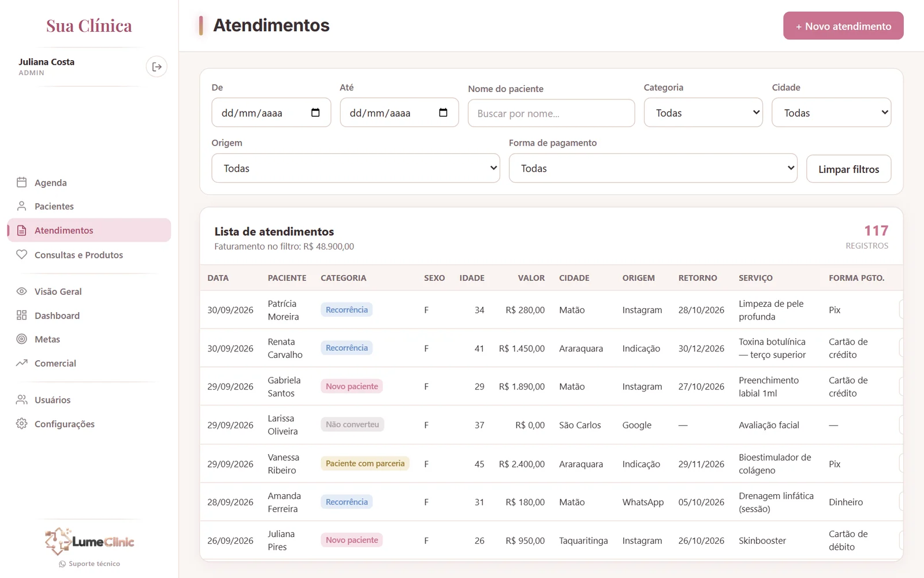Image resolution: width=924 pixels, height=578 pixels.
Task: Click the heart icon for Consultas e Produtos
Action: (x=22, y=254)
